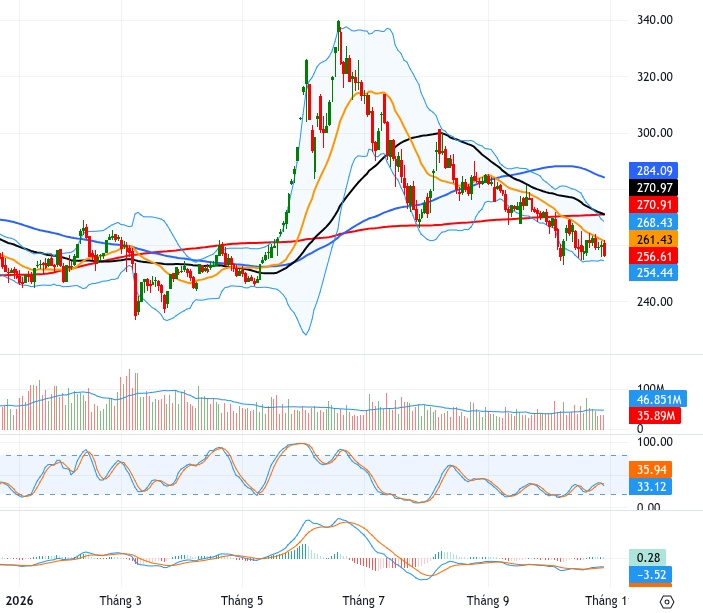This screenshot has height=613, width=703.
Task: Click the 254.44 blue price label
Action: tap(654, 273)
